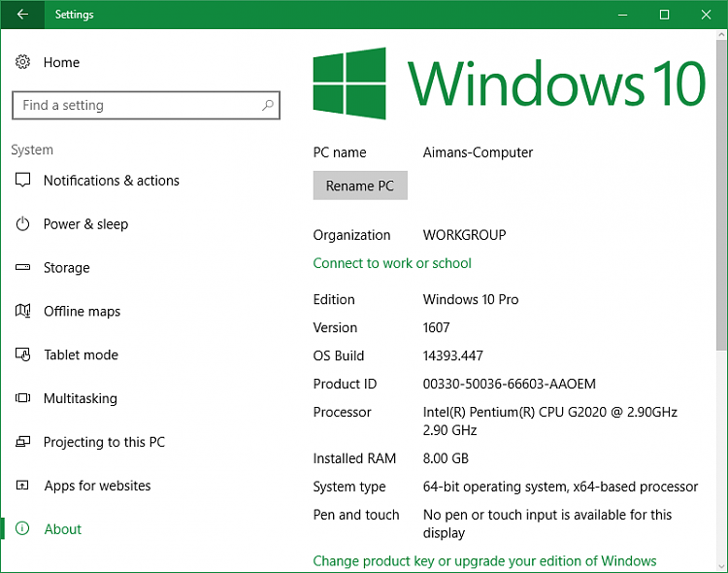Go to Power & sleep settings
The width and height of the screenshot is (728, 573).
point(85,224)
